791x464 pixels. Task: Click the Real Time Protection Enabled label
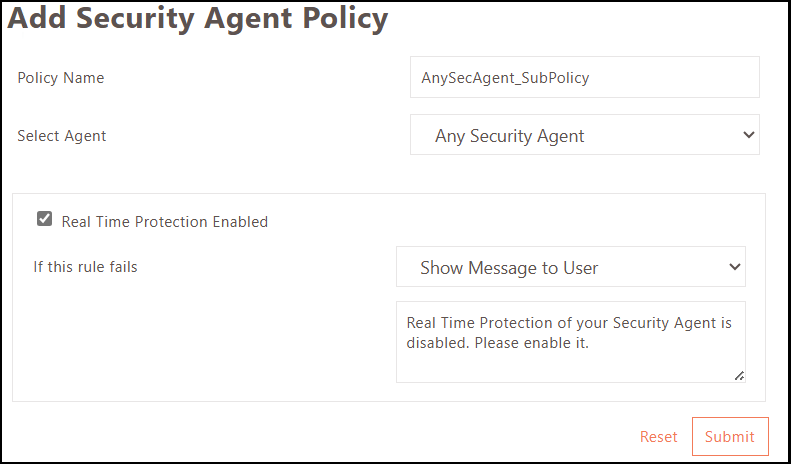coord(165,222)
